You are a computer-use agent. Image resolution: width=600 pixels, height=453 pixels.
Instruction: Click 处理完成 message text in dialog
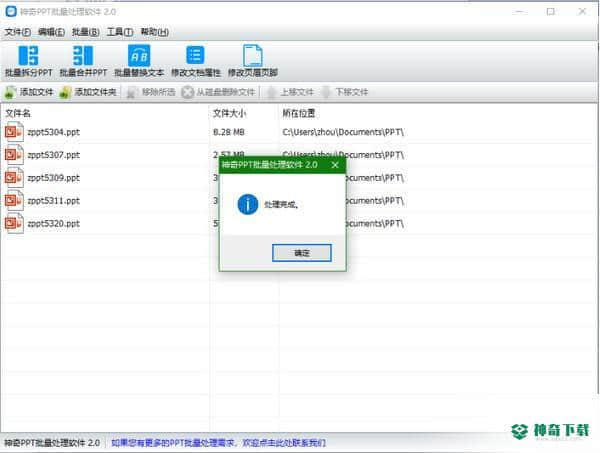tap(281, 205)
